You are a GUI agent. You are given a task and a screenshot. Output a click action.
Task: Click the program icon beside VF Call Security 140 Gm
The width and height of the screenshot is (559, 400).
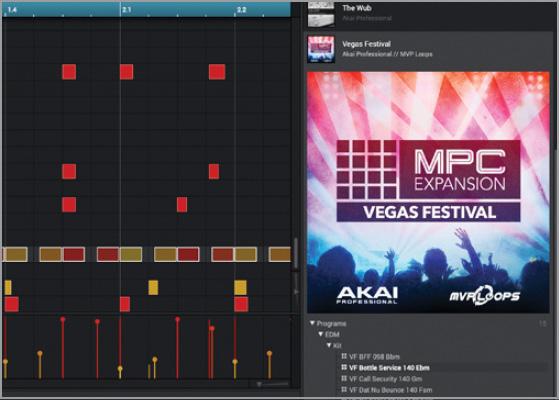pyautogui.click(x=344, y=379)
